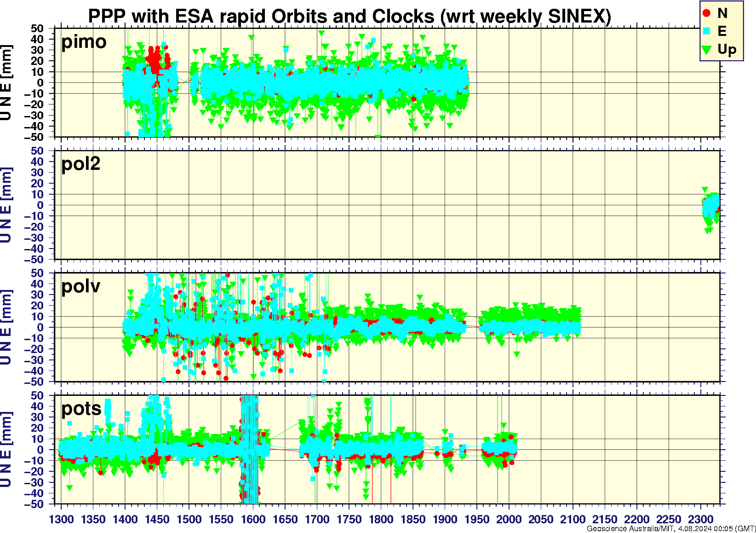Image resolution: width=756 pixels, height=533 pixels.
Task: Click the green Up legend triangle
Action: pos(707,49)
